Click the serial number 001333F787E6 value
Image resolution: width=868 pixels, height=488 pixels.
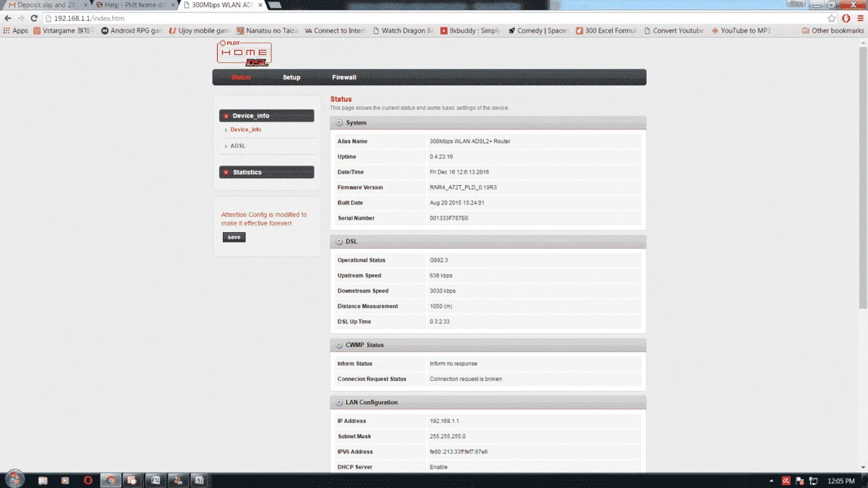tap(448, 218)
